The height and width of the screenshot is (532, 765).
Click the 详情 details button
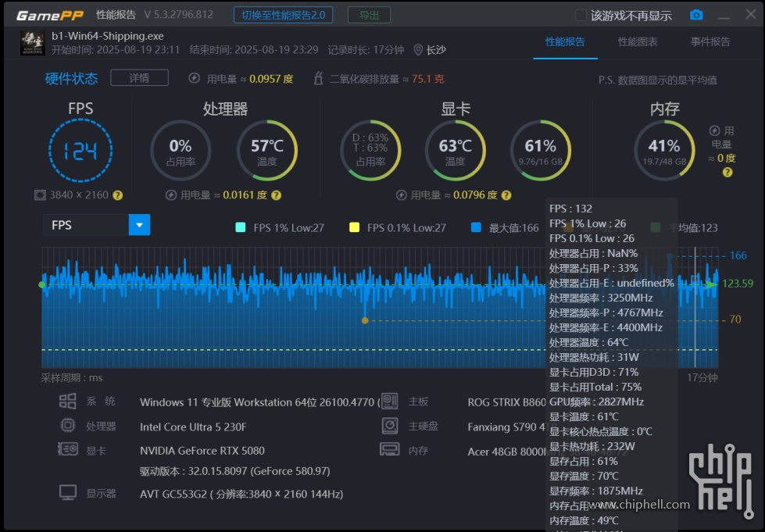coord(140,78)
